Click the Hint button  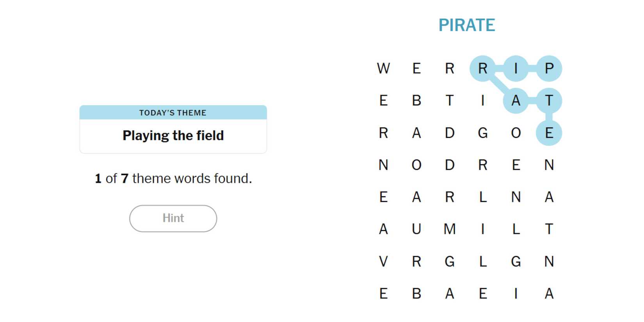(x=173, y=218)
